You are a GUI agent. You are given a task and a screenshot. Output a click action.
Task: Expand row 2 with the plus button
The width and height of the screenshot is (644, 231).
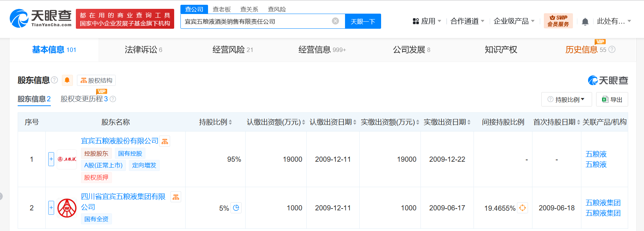point(51,208)
